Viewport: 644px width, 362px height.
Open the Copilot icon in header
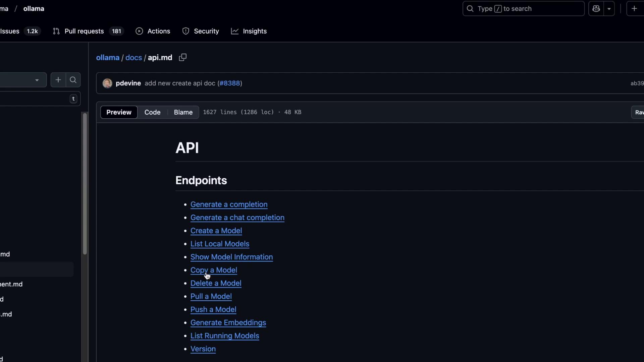[x=596, y=9]
